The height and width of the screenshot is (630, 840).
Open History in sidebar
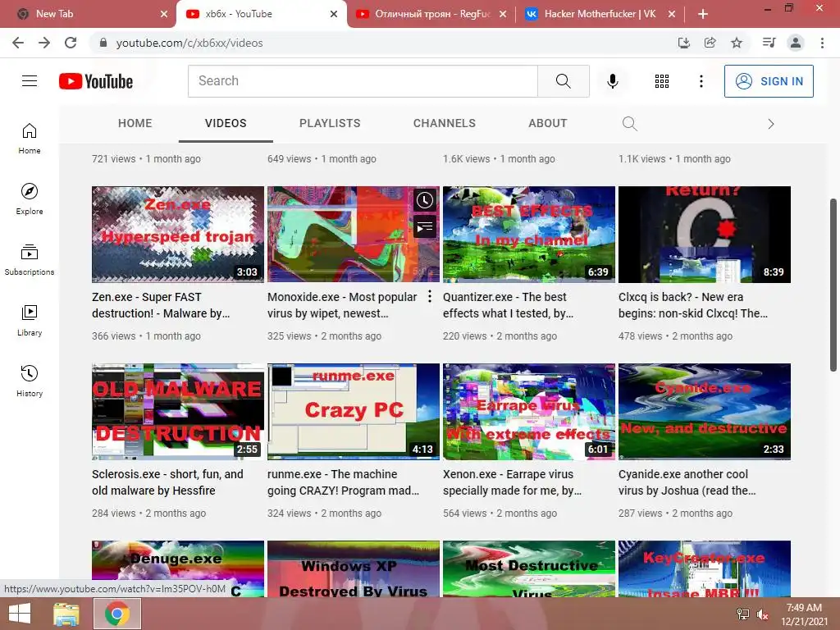tap(30, 381)
